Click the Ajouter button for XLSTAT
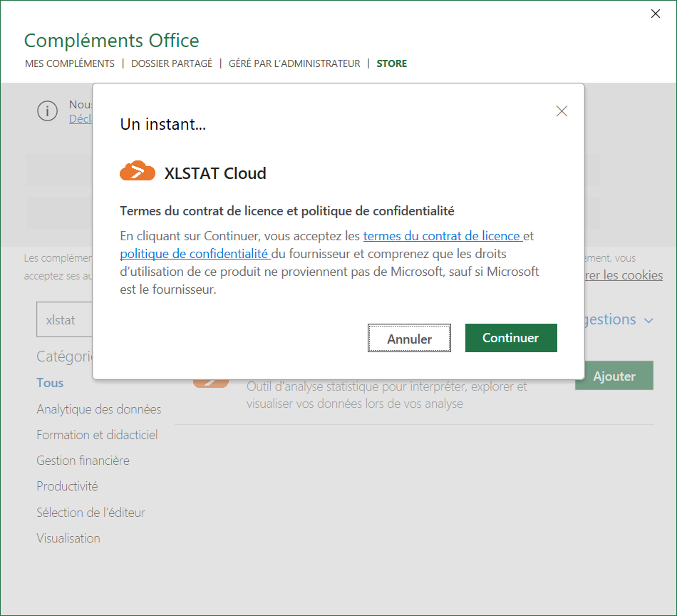 coord(614,376)
